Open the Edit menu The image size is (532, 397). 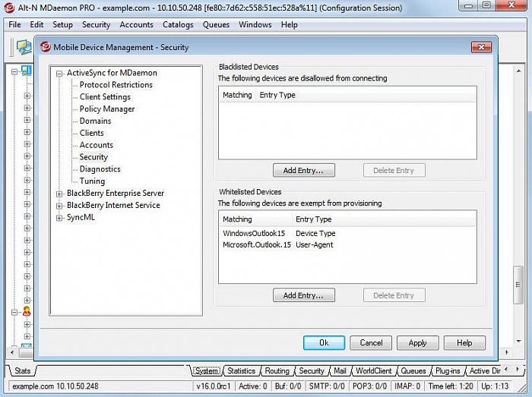(36, 25)
